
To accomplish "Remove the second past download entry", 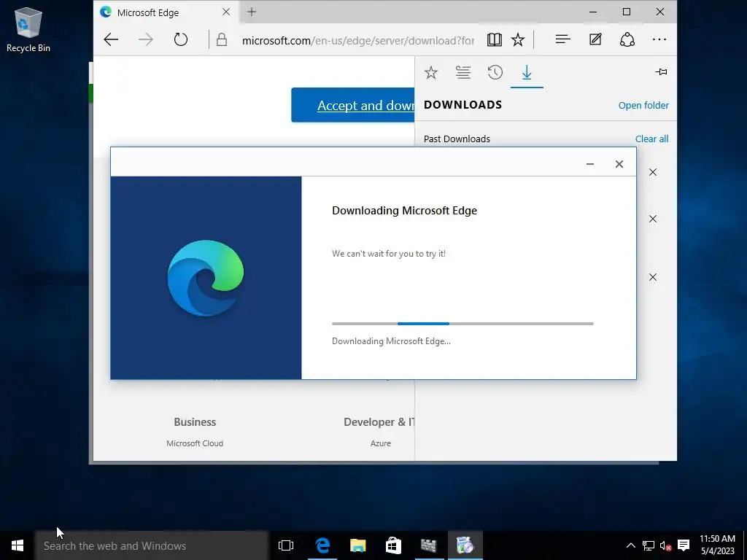I will 653,219.
